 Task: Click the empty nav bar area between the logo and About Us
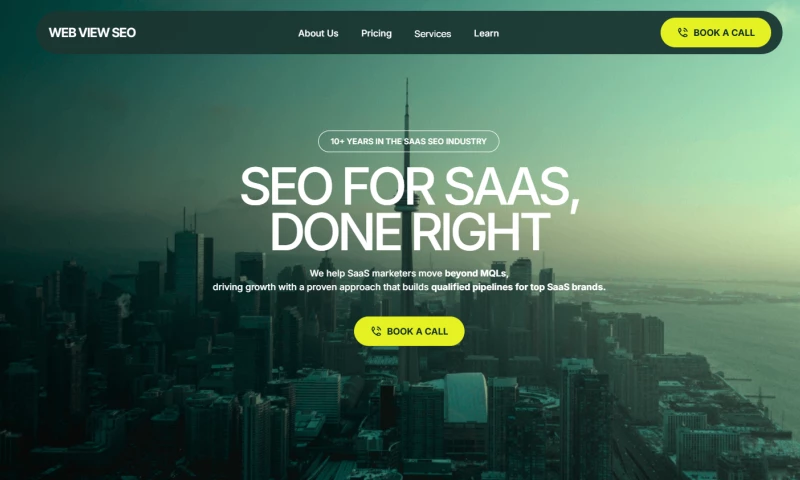click(x=217, y=33)
